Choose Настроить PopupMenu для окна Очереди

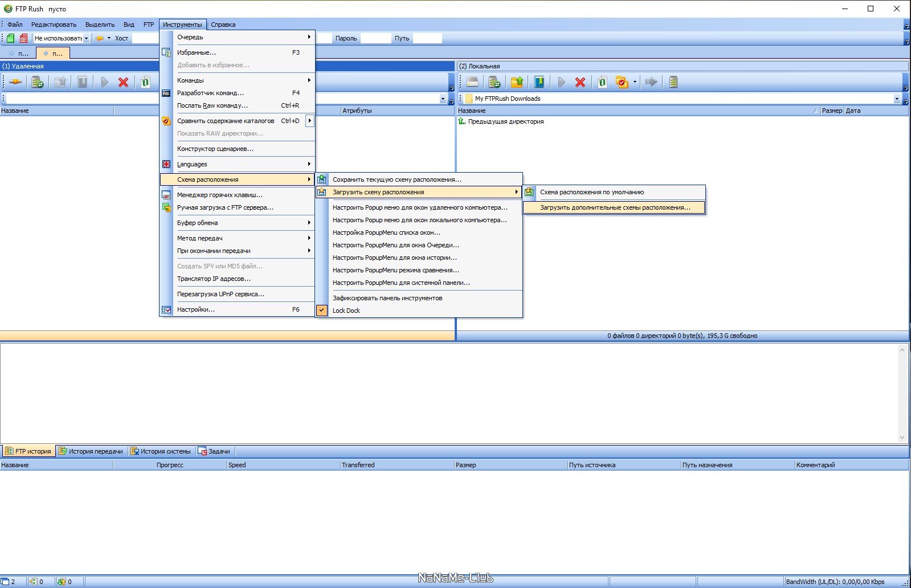pos(419,245)
